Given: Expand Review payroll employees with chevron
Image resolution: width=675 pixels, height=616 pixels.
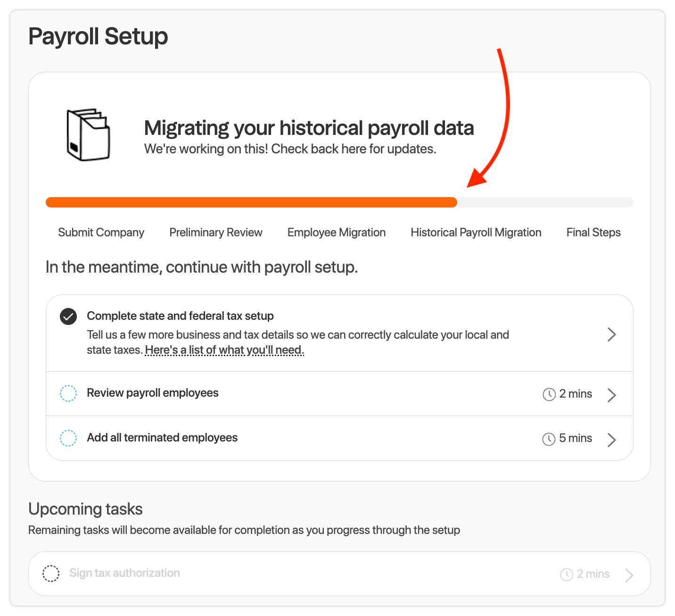Looking at the screenshot, I should [x=611, y=395].
